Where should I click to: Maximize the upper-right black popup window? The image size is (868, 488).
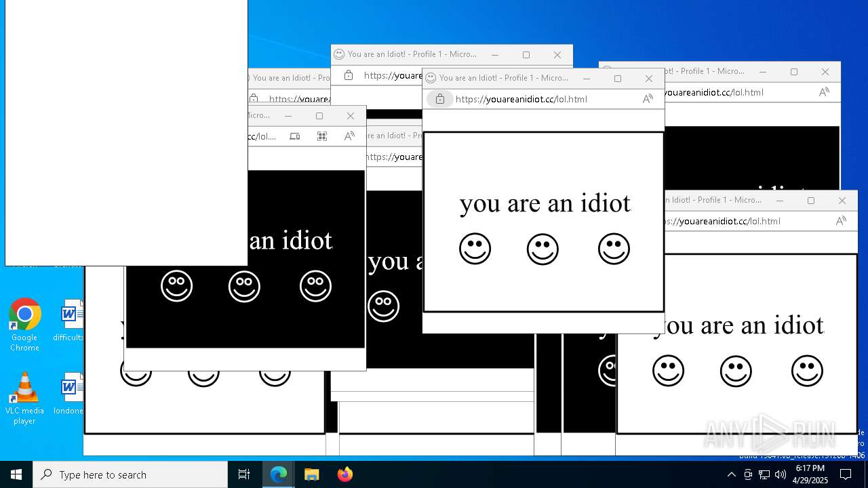click(794, 72)
